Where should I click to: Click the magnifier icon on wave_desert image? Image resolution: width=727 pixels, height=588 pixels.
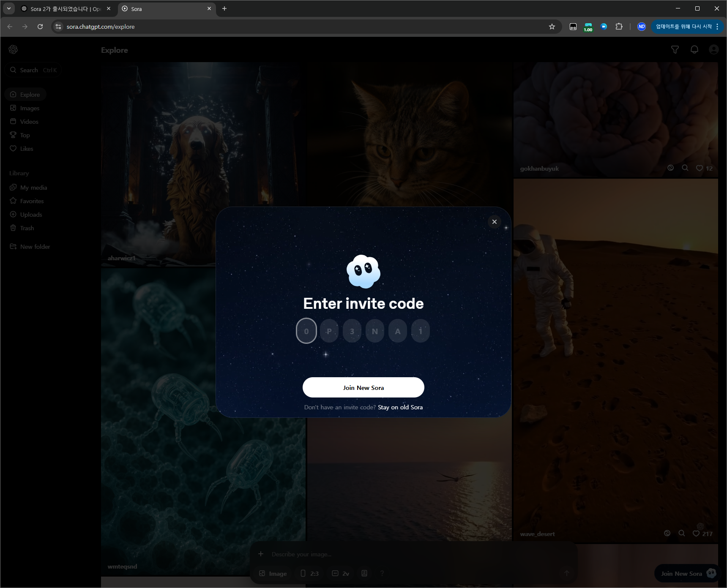(x=682, y=534)
